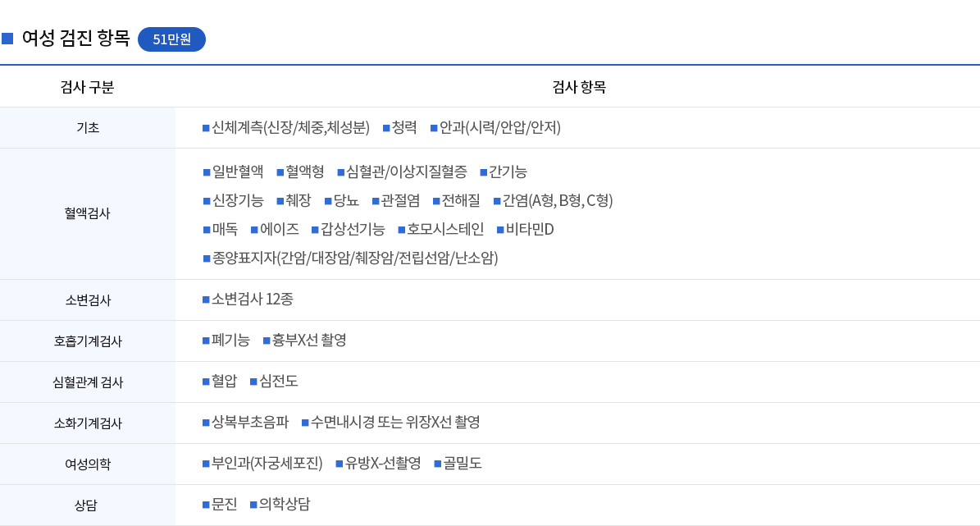Click the bullet icon before 청력
This screenshot has height=526, width=980.
pos(386,128)
